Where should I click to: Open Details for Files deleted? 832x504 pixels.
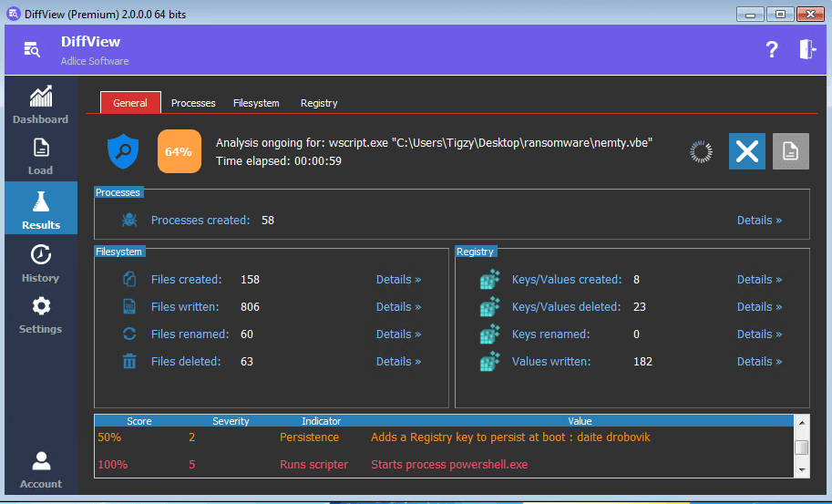click(x=398, y=362)
